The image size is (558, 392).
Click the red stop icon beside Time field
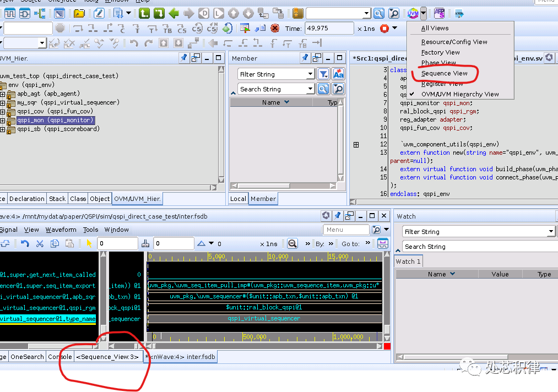click(x=384, y=28)
